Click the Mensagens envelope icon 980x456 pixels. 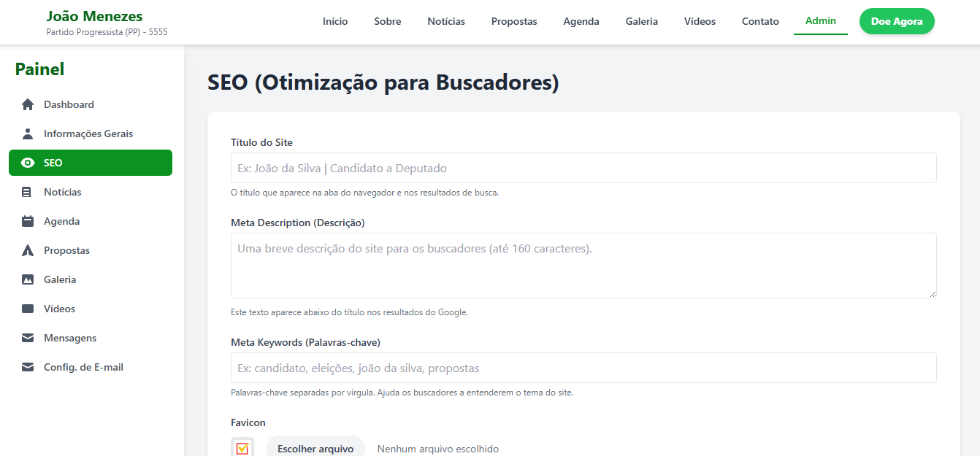click(x=28, y=338)
